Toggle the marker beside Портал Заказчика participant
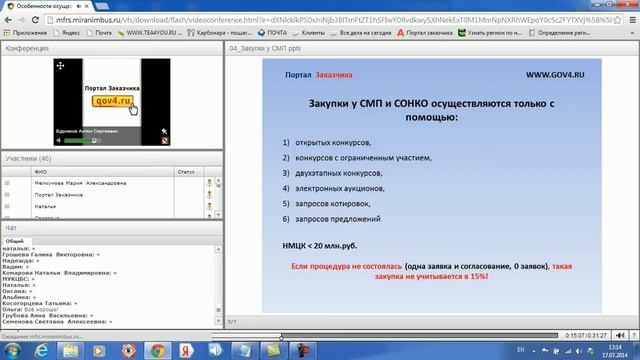The height and width of the screenshot is (360, 640). (x=7, y=195)
